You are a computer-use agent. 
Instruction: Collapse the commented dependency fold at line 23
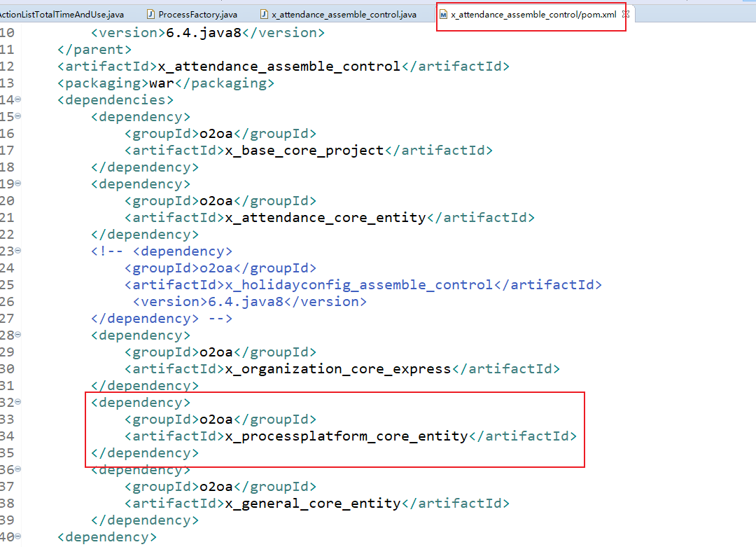tap(17, 250)
